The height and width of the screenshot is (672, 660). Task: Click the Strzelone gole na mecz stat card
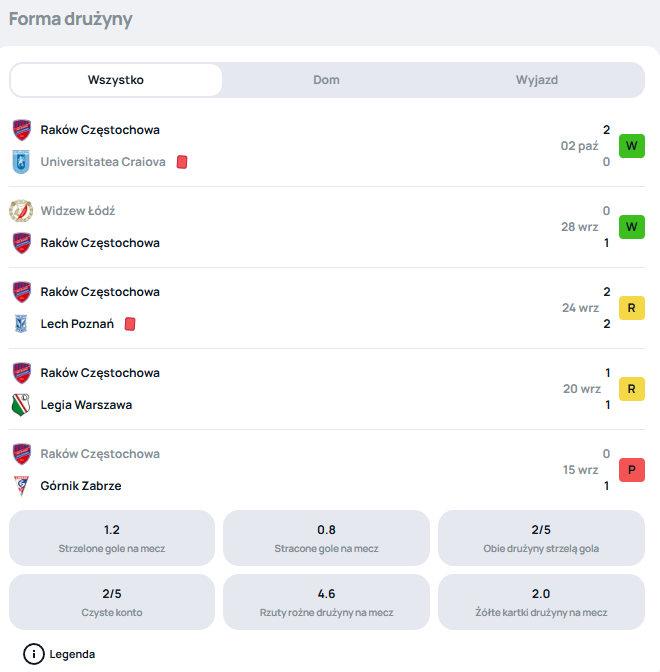click(x=112, y=539)
